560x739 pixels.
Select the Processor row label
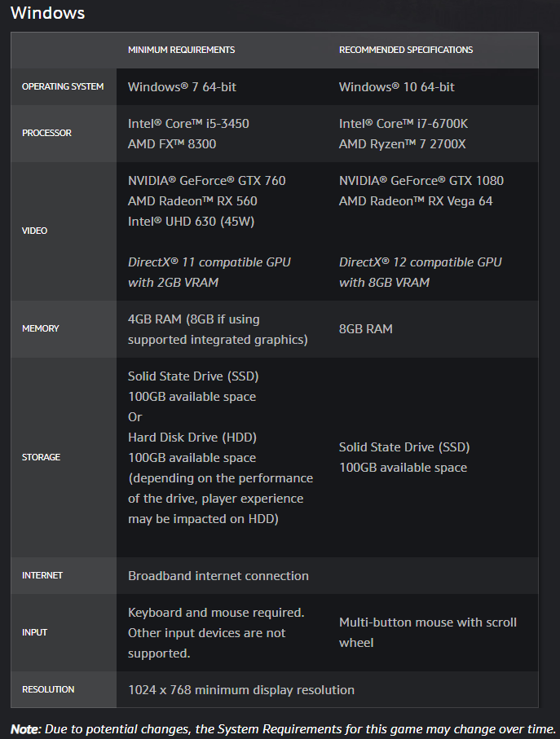point(46,133)
